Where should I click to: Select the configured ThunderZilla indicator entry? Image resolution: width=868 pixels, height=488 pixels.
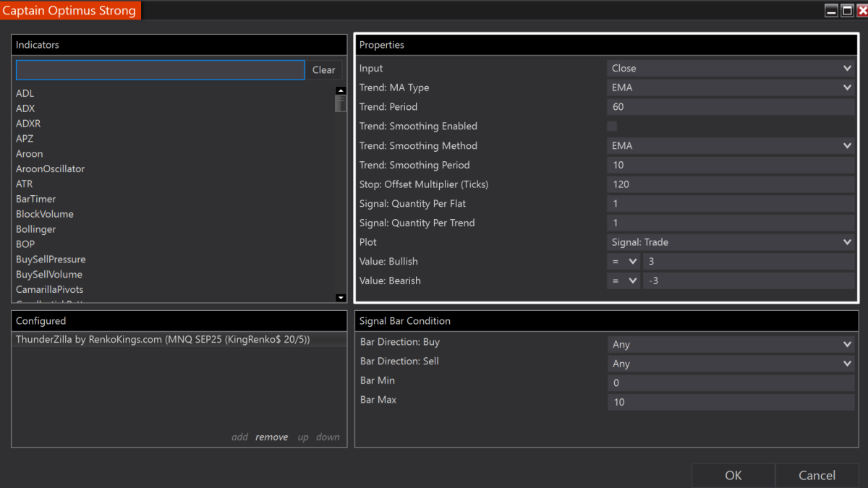pyautogui.click(x=163, y=339)
